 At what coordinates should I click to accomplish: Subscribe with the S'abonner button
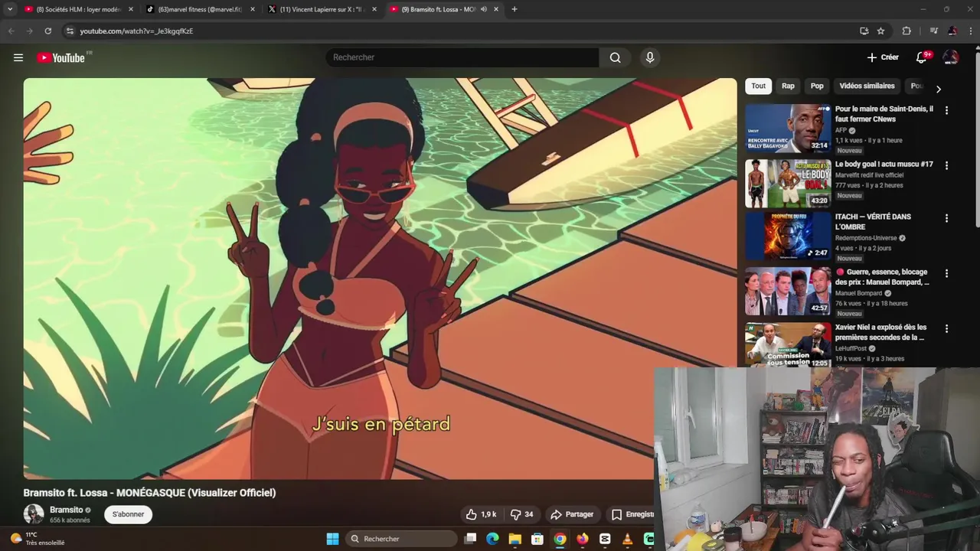(x=128, y=514)
